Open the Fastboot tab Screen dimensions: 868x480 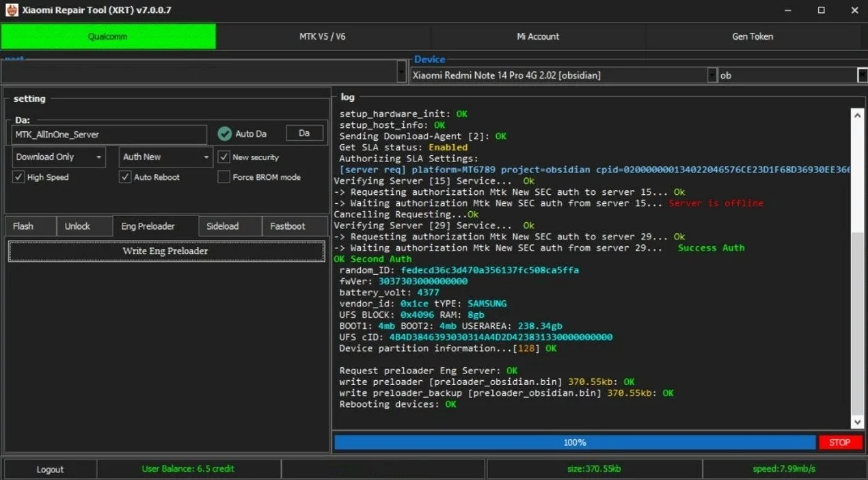coord(295,226)
